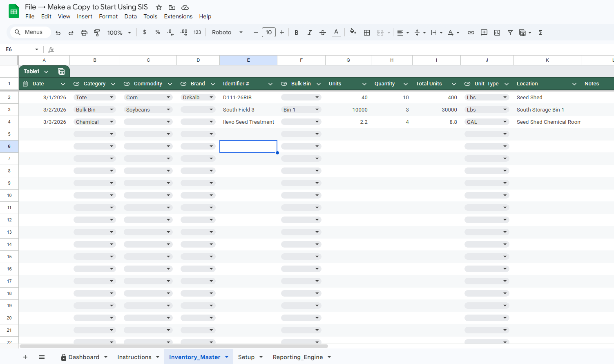
Task: Apply currency format with dollar icon
Action: 145,32
